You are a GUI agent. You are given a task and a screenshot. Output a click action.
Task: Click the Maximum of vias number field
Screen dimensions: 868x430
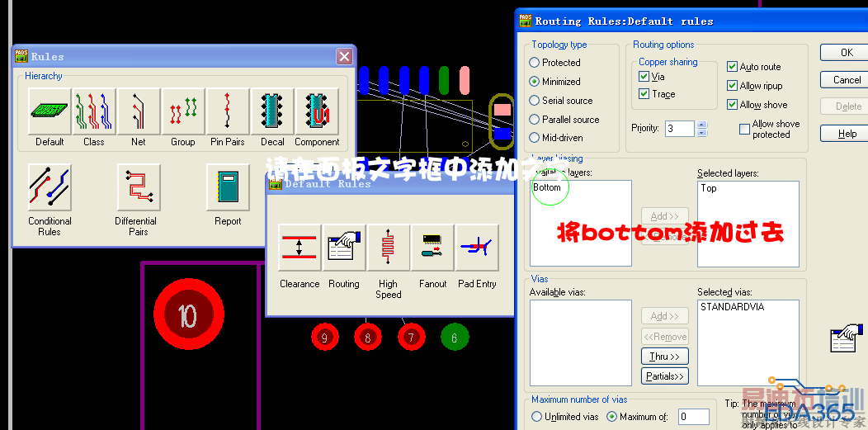[x=694, y=416]
